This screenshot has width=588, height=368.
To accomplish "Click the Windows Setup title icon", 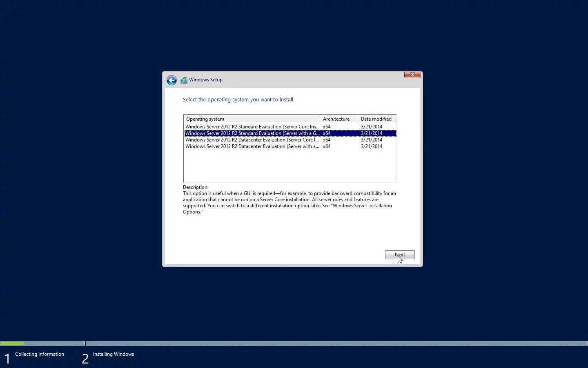I will [x=184, y=80].
